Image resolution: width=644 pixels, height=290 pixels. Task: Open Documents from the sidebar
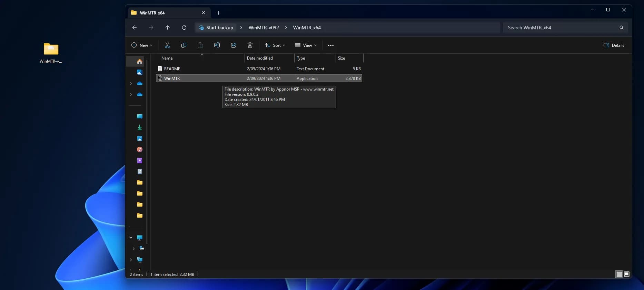(x=140, y=172)
